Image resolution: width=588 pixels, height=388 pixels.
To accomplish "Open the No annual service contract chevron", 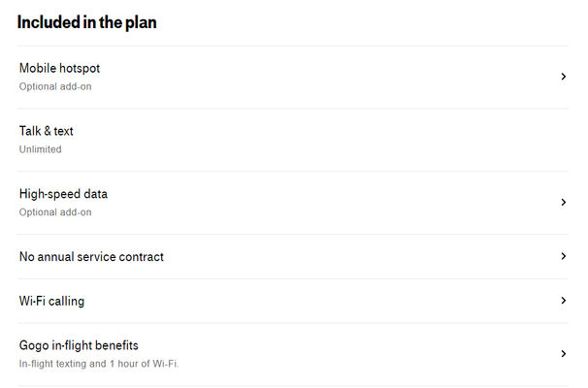I will click(x=563, y=256).
